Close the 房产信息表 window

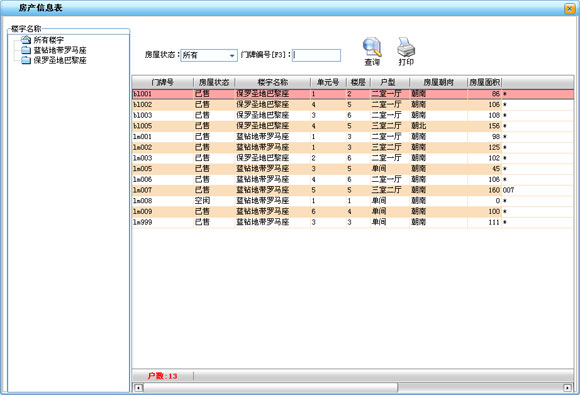[x=569, y=9]
